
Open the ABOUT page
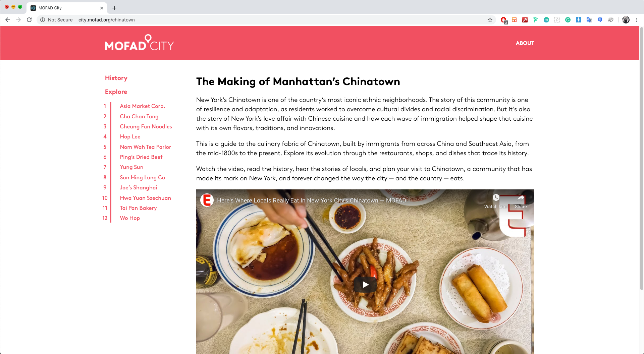click(x=525, y=43)
